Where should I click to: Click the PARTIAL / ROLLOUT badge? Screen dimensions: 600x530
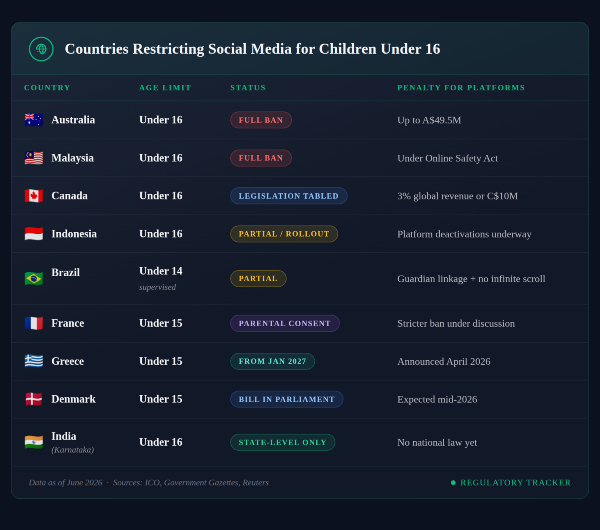[x=284, y=233]
